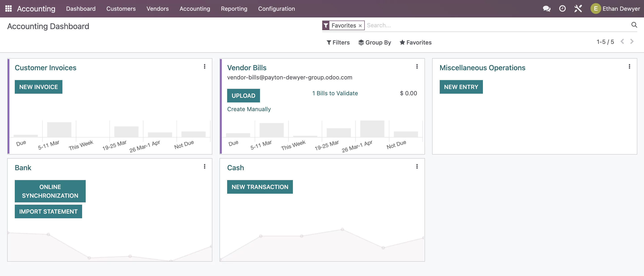Click the search magnifier icon
This screenshot has height=276, width=644.
(634, 25)
